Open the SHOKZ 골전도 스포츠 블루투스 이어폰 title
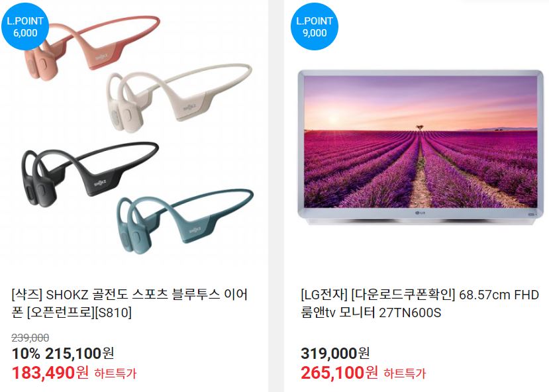 [130, 303]
